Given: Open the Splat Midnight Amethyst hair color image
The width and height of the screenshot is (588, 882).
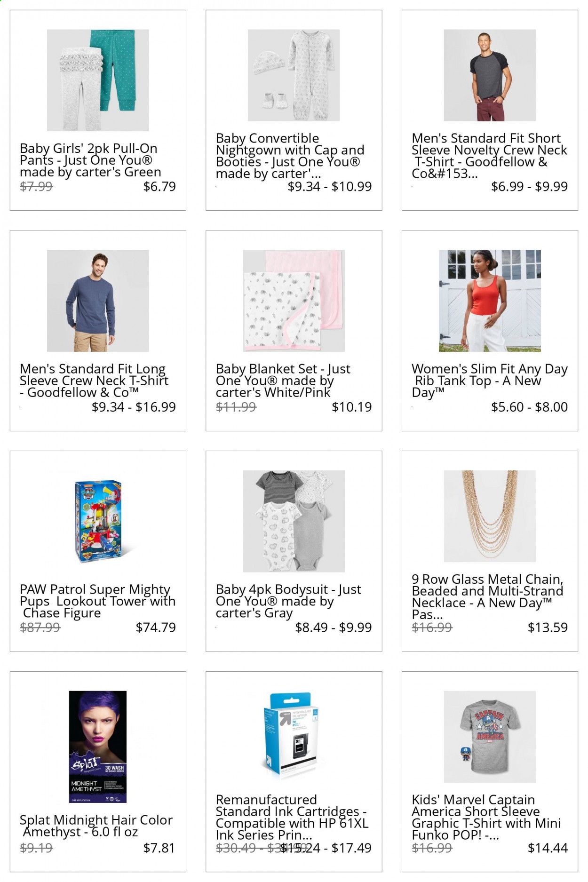Looking at the screenshot, I should pos(98,747).
